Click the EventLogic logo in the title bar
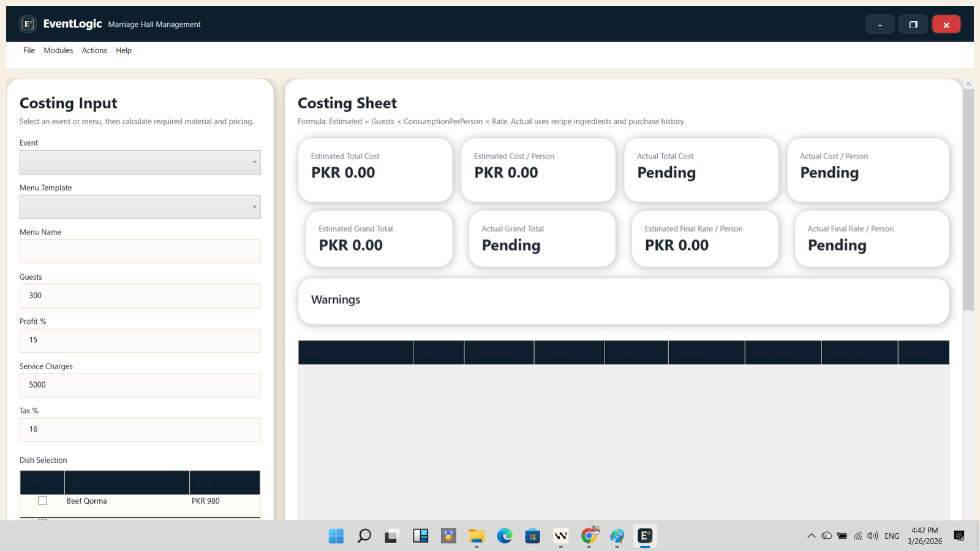Image resolution: width=980 pixels, height=551 pixels. (28, 23)
